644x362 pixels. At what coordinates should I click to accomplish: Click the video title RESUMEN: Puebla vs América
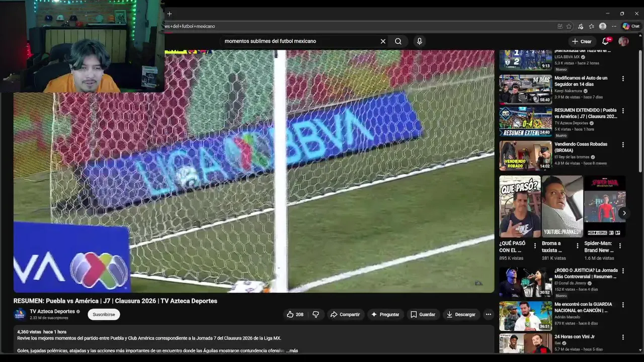point(115,301)
